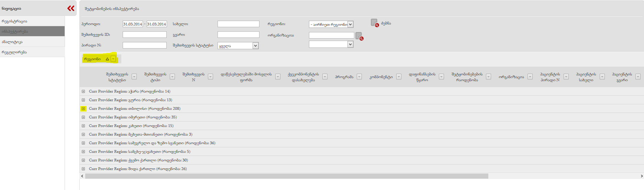
Task: Open filter icon for შემთხვევის სტატუსი column
Action: click(x=134, y=77)
